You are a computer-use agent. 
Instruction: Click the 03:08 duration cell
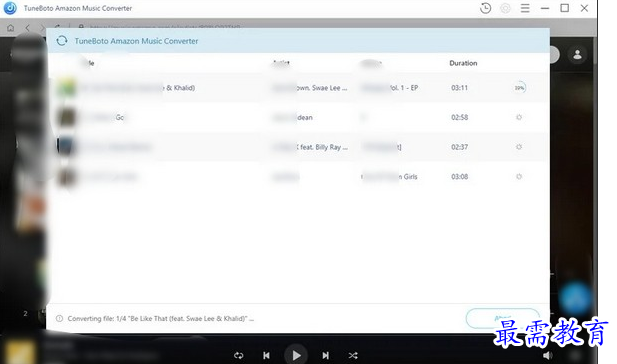pos(459,177)
